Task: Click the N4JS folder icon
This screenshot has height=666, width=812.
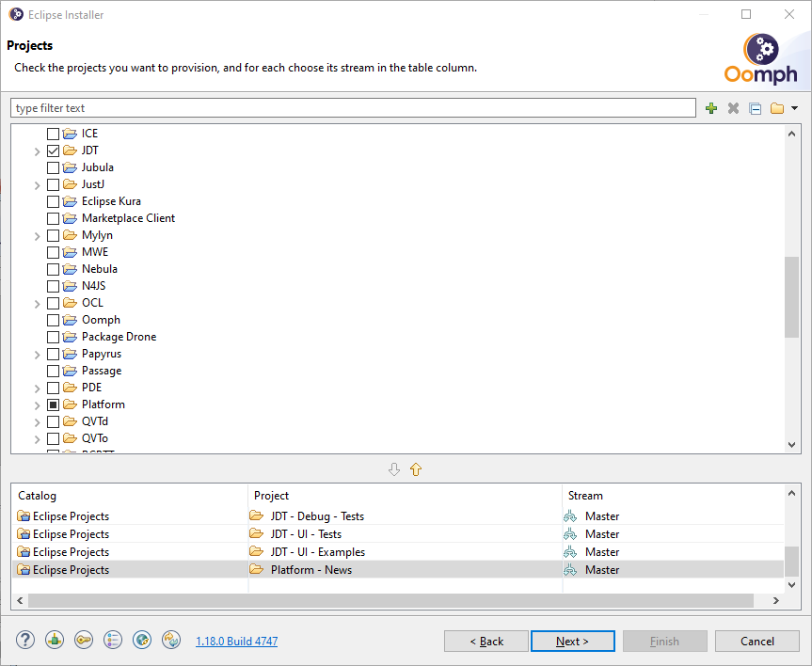Action: click(70, 286)
